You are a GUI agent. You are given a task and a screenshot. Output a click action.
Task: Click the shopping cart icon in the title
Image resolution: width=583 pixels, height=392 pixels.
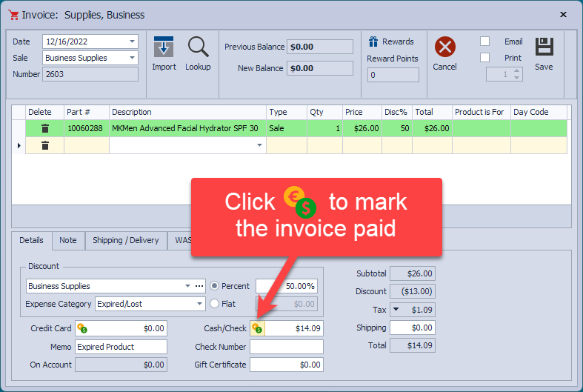tap(14, 15)
